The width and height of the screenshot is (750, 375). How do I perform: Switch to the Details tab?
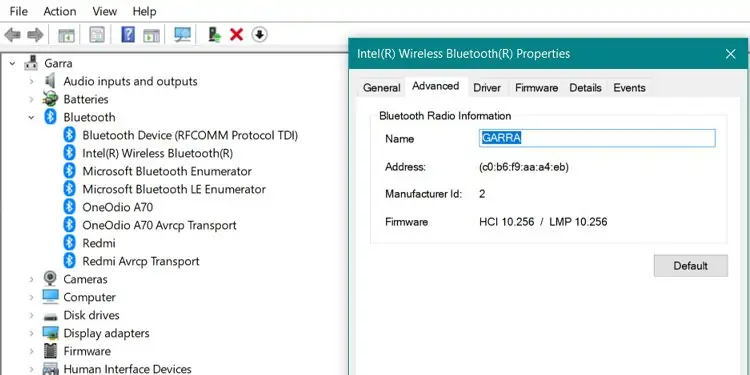click(585, 88)
